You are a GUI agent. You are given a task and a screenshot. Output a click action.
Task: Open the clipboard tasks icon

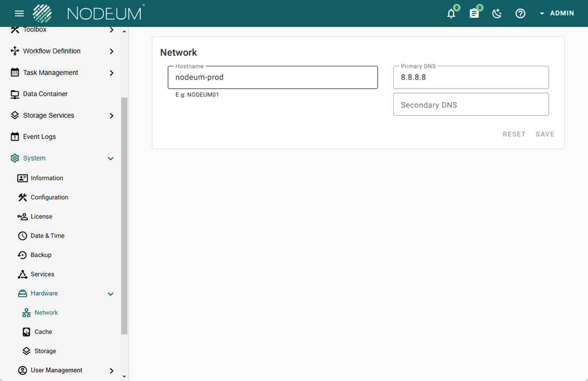[474, 14]
